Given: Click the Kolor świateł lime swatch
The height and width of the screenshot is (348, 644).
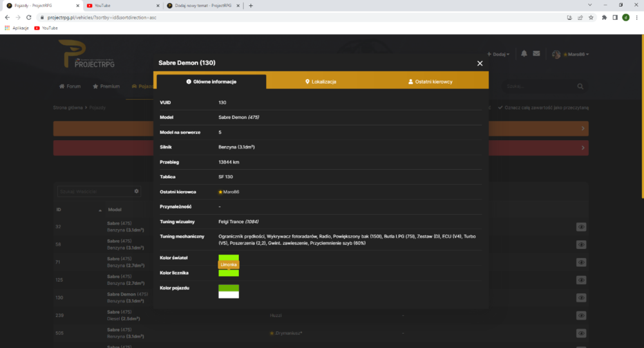Looking at the screenshot, I should tap(229, 257).
